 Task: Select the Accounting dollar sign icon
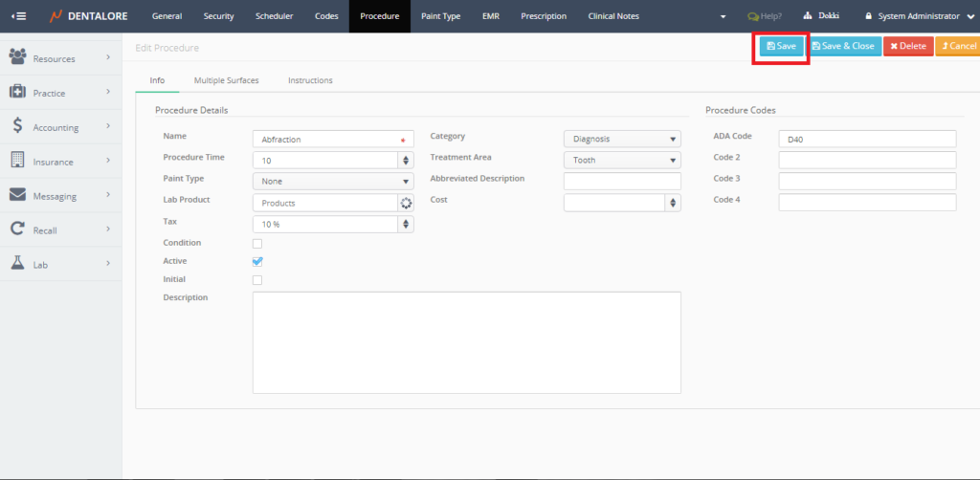point(17,126)
